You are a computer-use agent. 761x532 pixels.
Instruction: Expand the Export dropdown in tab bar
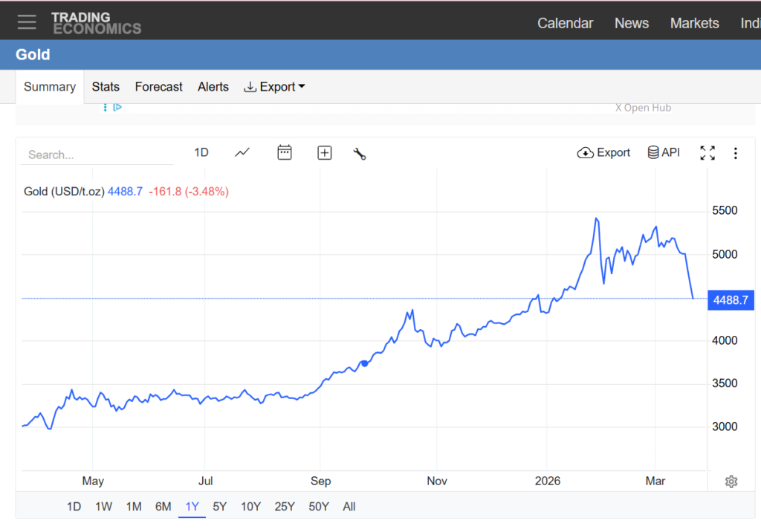(x=275, y=87)
